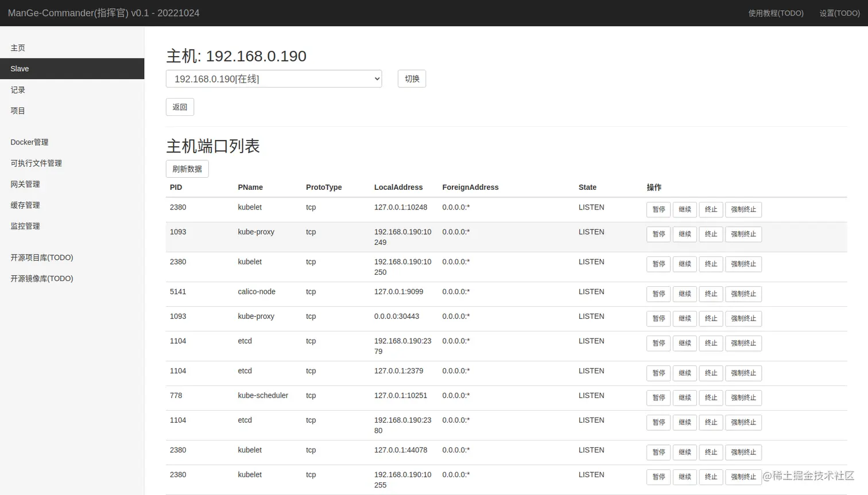Go to 记录 in the sidebar
Viewport: 868px width, 495px height.
point(18,89)
